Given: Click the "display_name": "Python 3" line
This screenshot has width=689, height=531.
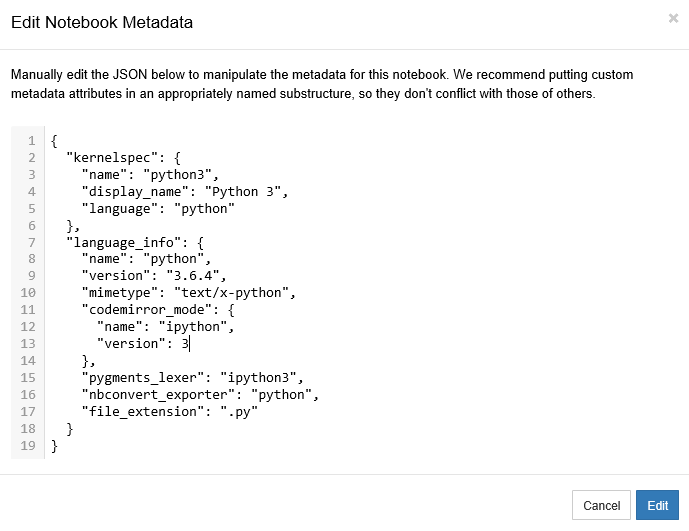Looking at the screenshot, I should tap(185, 191).
